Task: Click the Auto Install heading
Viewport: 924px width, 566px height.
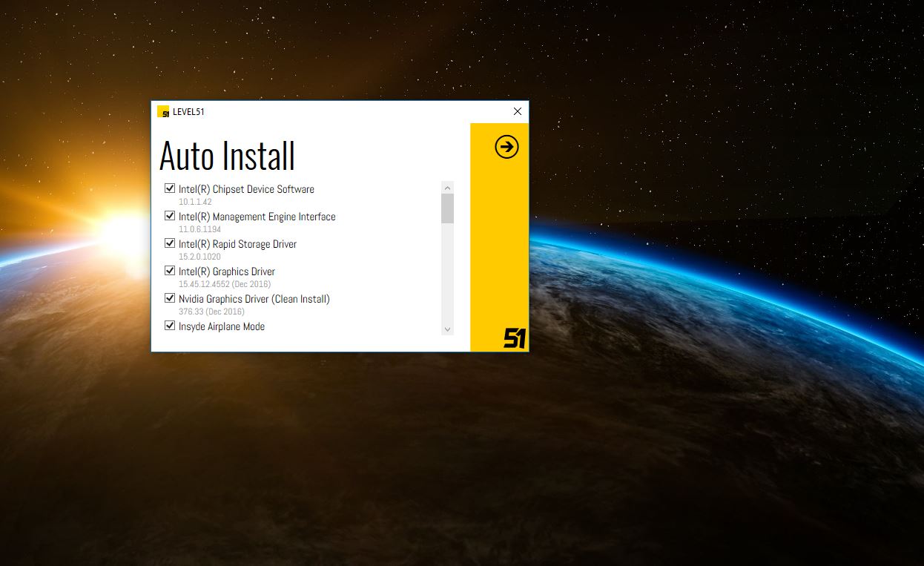Action: pos(227,156)
